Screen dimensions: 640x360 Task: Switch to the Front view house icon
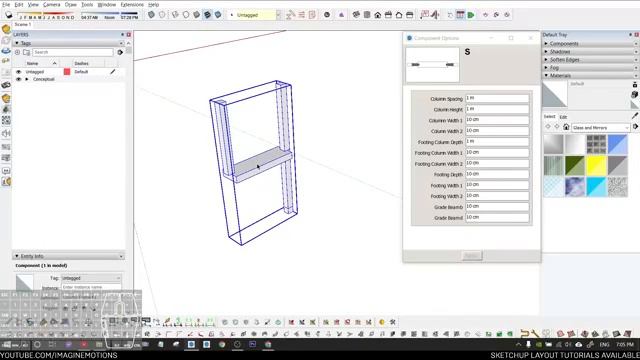(x=378, y=15)
